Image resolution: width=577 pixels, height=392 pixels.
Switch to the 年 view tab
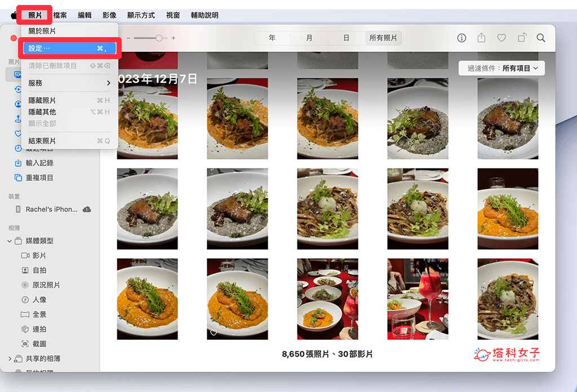(x=272, y=38)
